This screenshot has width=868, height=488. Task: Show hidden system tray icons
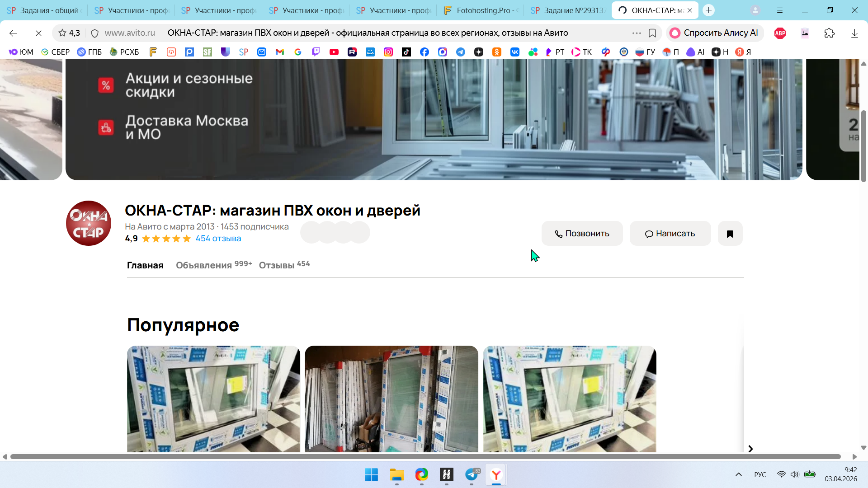pos(738,474)
